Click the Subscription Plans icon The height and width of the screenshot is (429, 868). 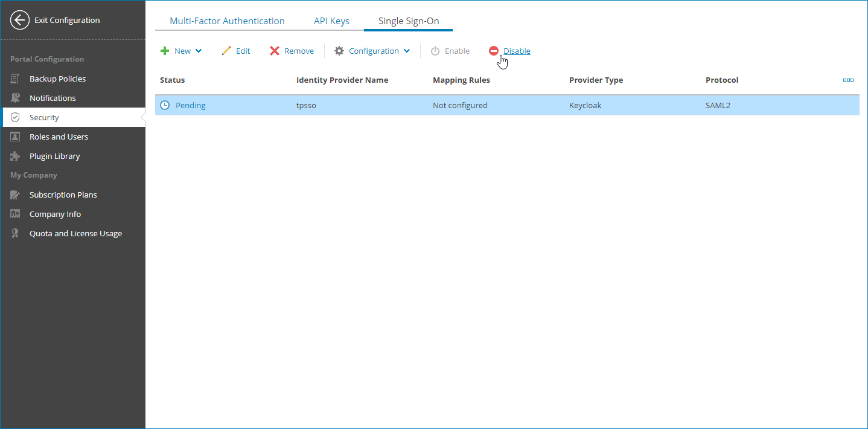click(16, 195)
